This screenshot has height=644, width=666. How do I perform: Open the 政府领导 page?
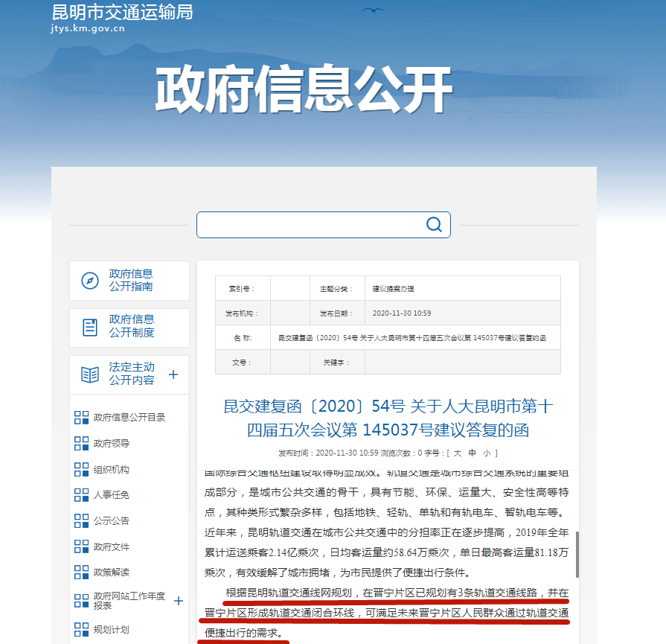112,444
